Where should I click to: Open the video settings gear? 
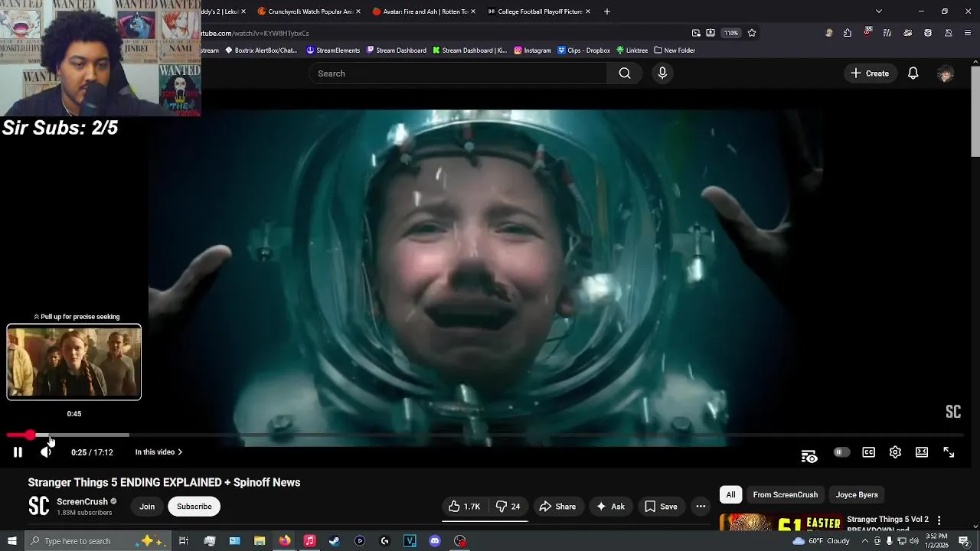click(x=895, y=452)
